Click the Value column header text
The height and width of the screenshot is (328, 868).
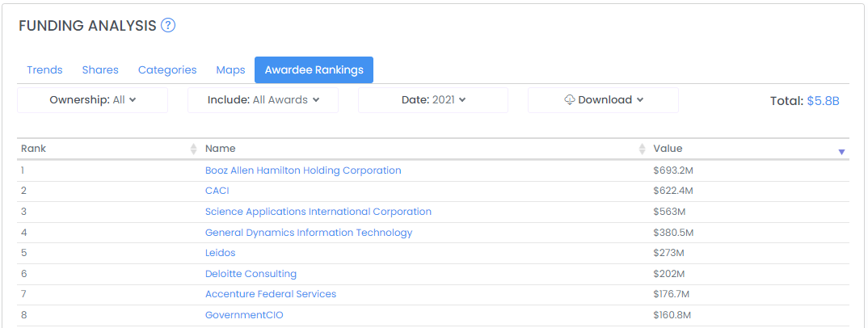click(668, 149)
